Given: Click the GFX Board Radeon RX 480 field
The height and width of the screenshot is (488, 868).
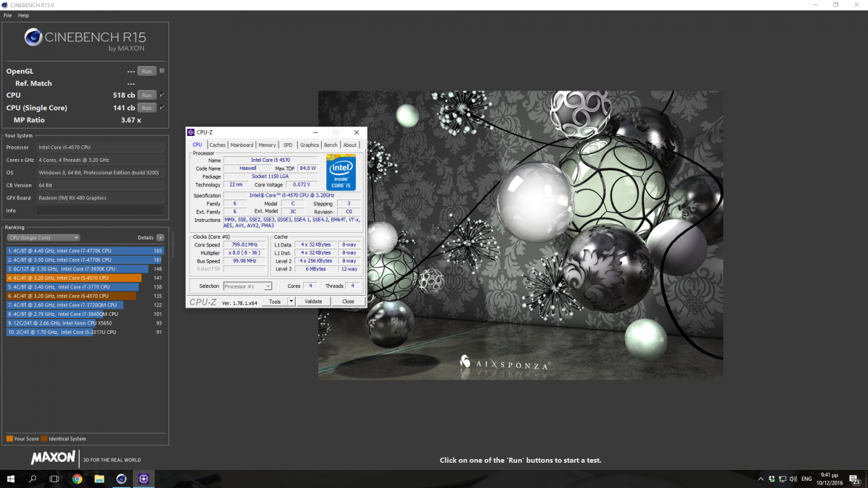Looking at the screenshot, I should [x=101, y=198].
